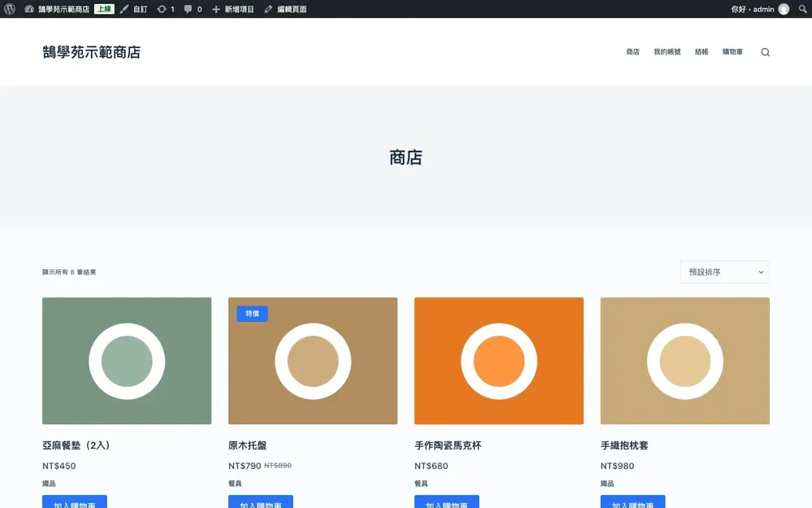812x508 pixels.
Task: Open the 手作陶瓷馬克杯 orange product image
Action: [499, 361]
